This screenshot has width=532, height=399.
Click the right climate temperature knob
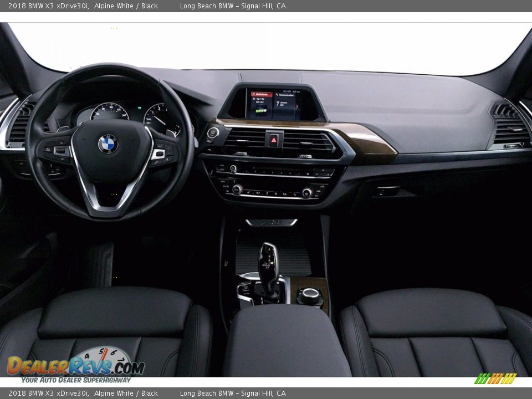[x=306, y=193]
